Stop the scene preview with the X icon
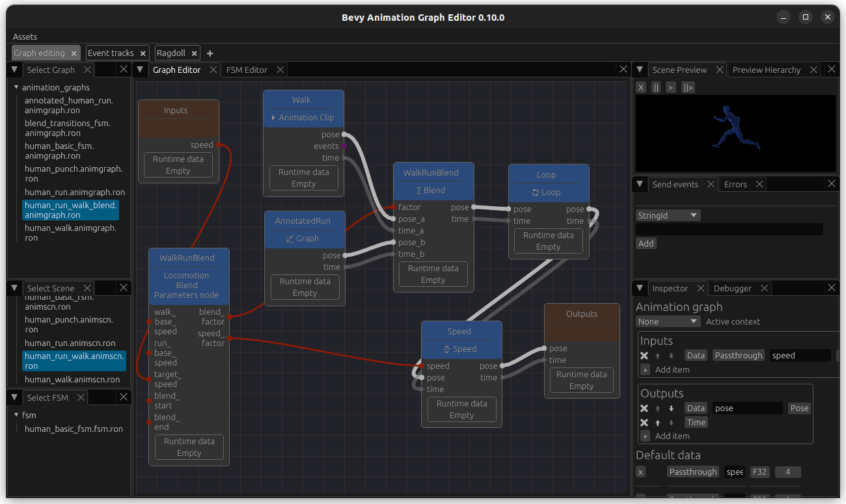This screenshot has height=504, width=846. pyautogui.click(x=640, y=87)
